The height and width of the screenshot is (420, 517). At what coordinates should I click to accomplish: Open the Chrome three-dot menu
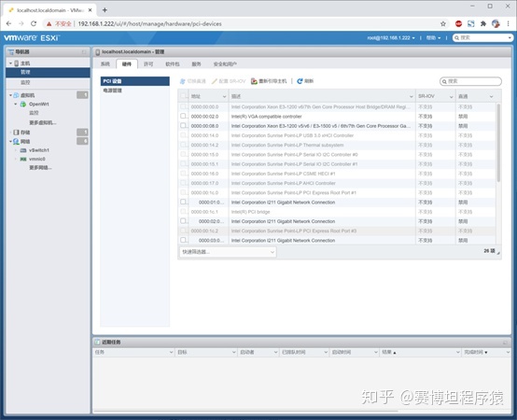(508, 23)
